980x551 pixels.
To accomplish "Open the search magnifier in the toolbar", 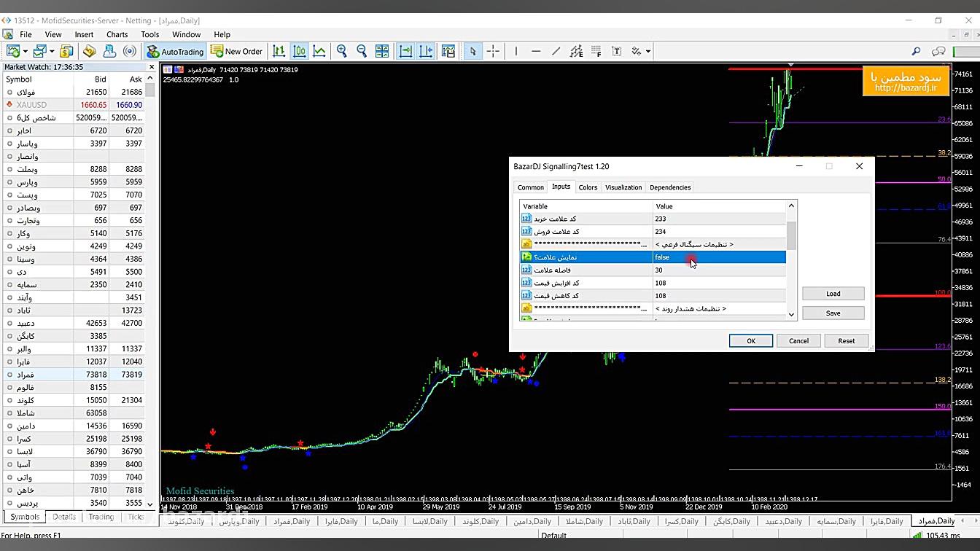I will 916,51.
